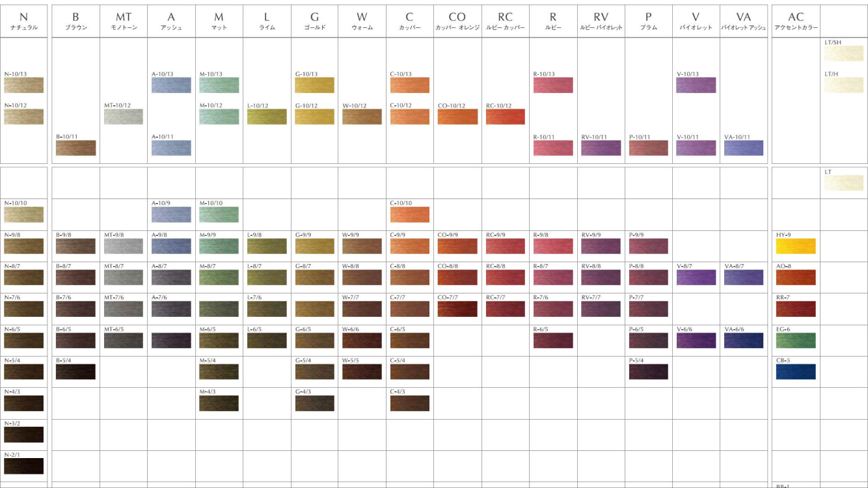Select the CB-5 blue accent swatch
Image resolution: width=868 pixels, height=488 pixels.
click(796, 372)
